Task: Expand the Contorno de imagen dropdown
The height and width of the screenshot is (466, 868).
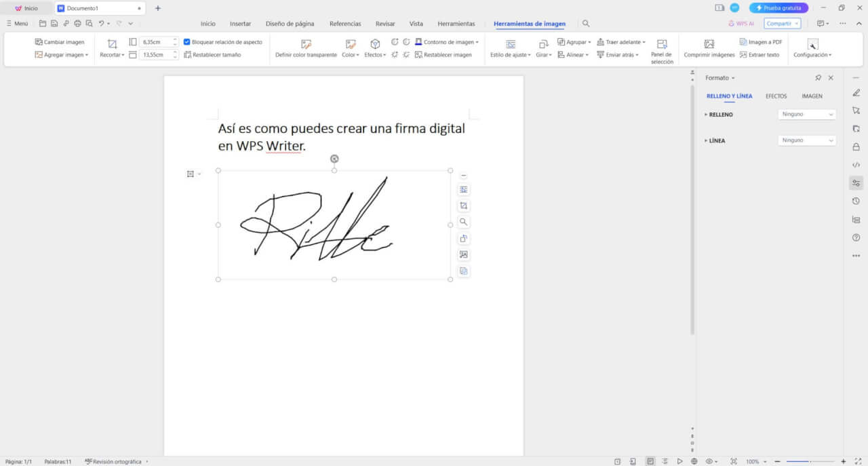Action: (x=477, y=42)
